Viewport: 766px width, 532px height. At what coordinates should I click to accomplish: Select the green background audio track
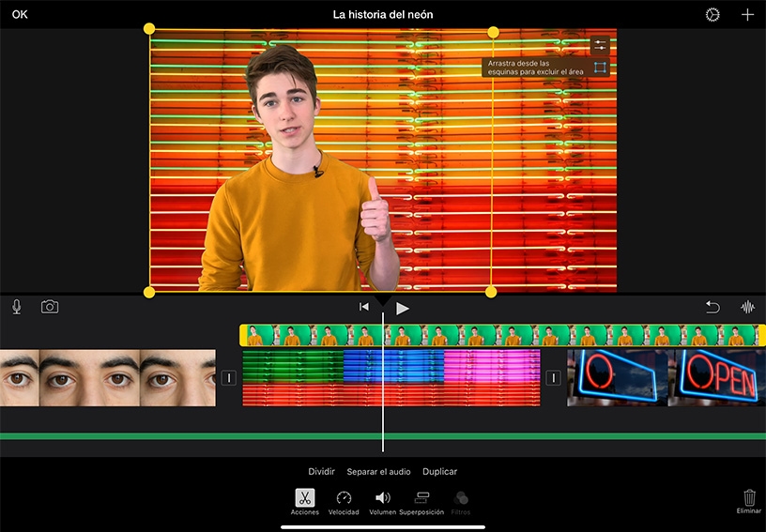coord(383,436)
